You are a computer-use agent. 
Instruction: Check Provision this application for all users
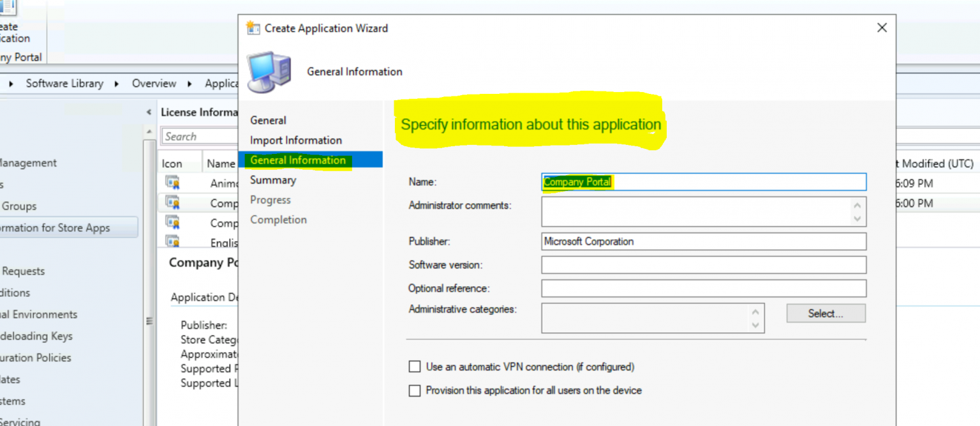(x=415, y=390)
